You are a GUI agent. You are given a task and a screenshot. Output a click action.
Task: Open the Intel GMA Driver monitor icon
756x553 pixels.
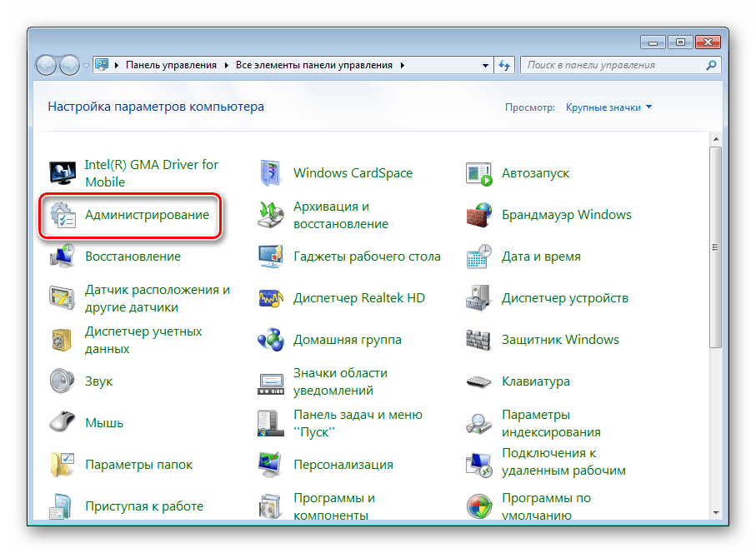(x=63, y=173)
